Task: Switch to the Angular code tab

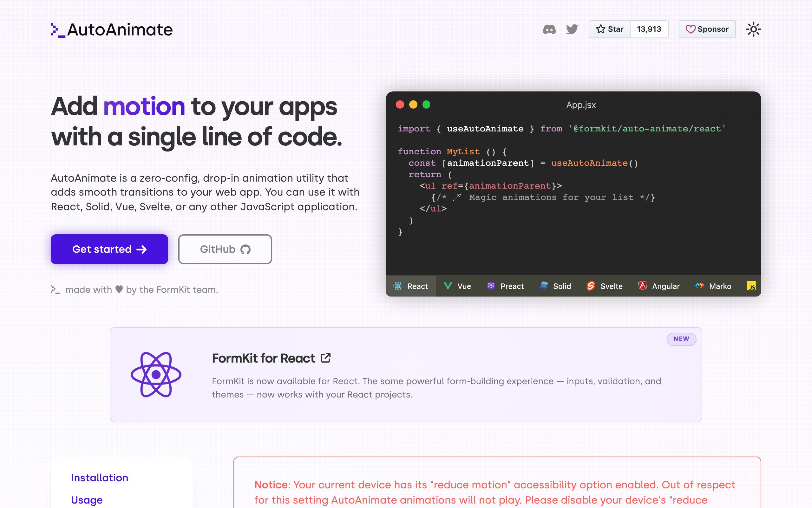Action: [x=659, y=286]
